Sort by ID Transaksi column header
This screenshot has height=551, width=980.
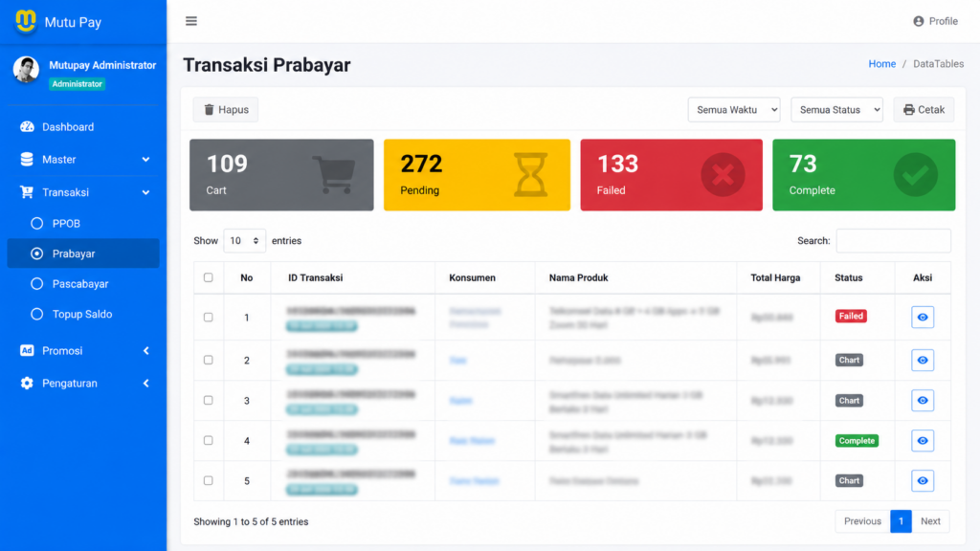coord(353,277)
